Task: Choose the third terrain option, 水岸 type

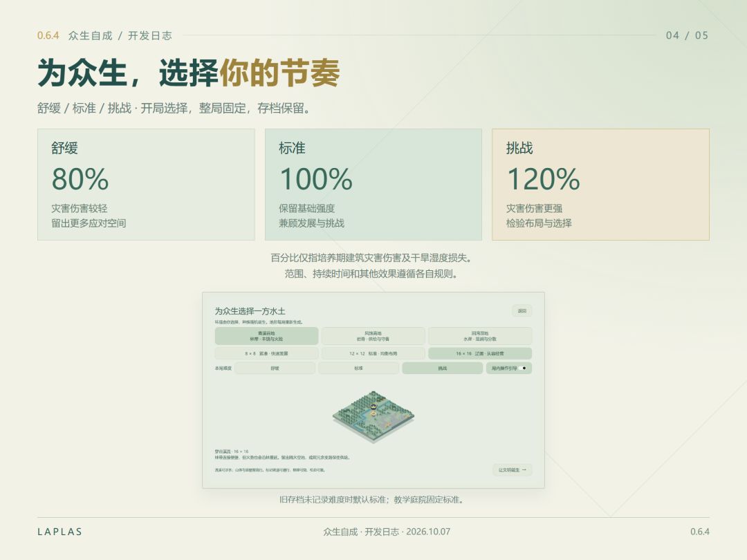Action: pyautogui.click(x=480, y=336)
